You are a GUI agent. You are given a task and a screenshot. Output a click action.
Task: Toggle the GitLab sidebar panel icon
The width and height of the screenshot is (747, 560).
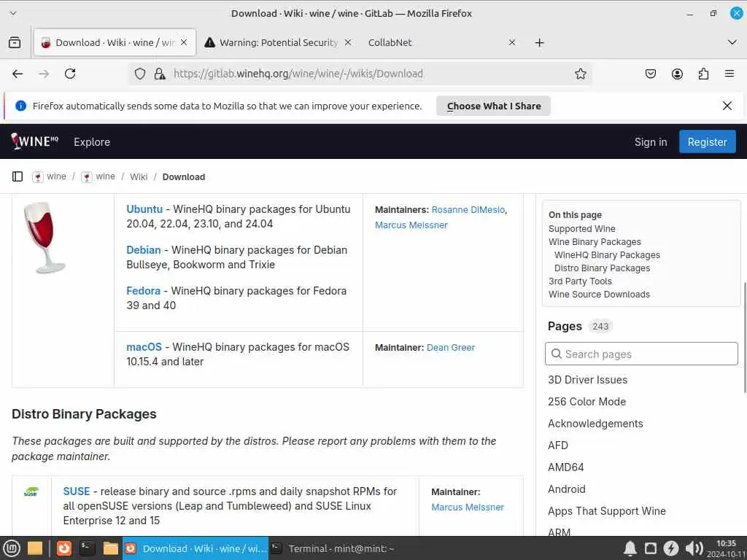18,176
